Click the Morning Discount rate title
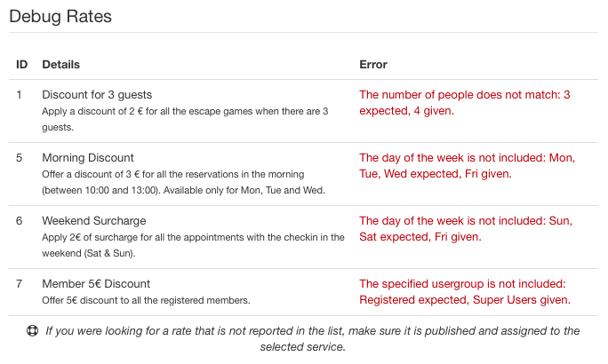Viewport: 608px width, 364px height. coord(88,158)
